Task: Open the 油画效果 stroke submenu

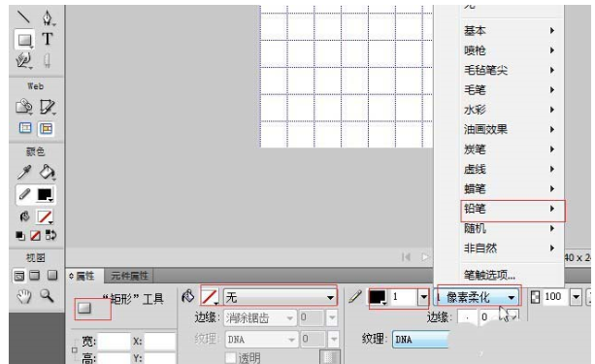Action: pos(512,129)
